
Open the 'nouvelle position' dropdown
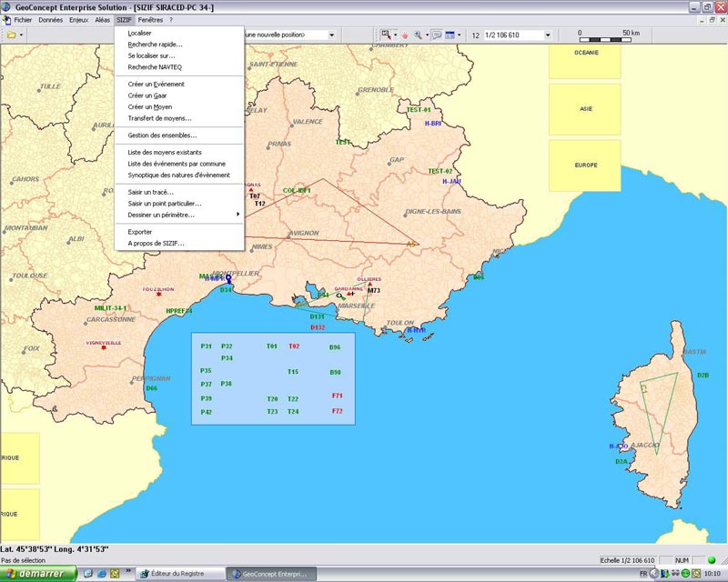click(x=331, y=35)
